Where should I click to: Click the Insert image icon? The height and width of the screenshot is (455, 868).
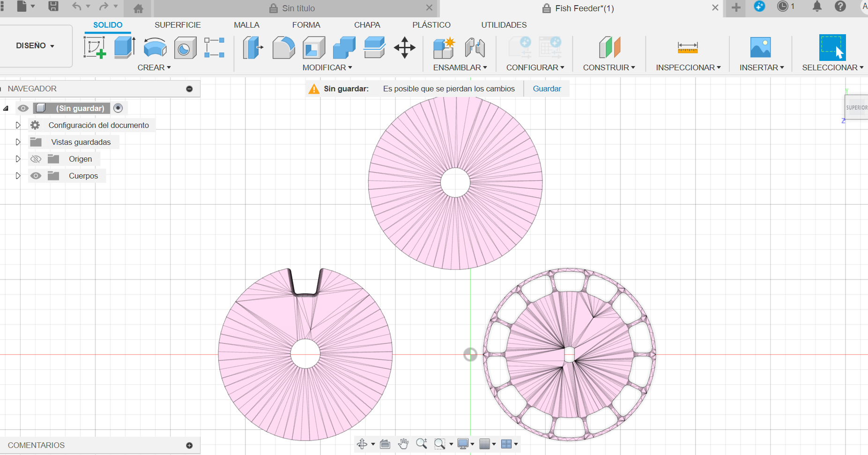point(760,48)
